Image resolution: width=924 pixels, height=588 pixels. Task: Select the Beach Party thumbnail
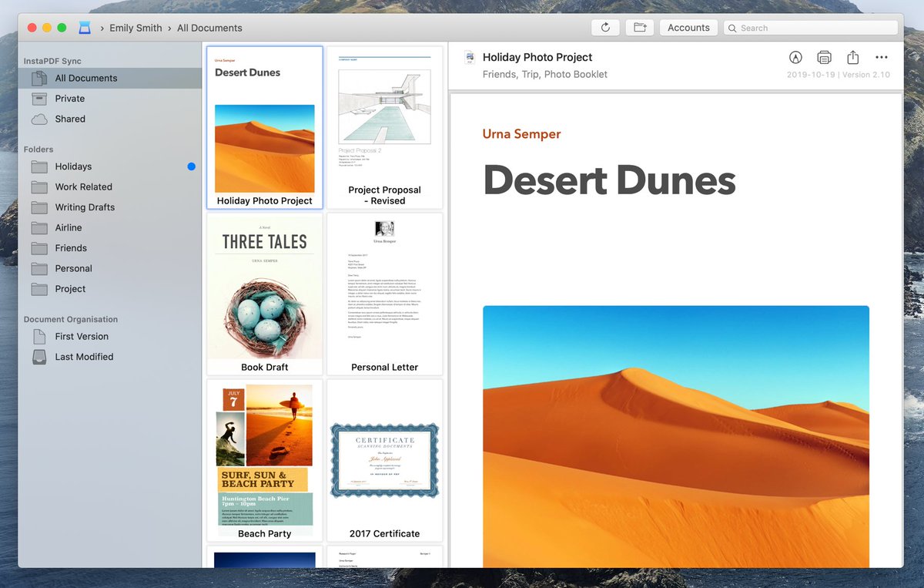[264, 460]
